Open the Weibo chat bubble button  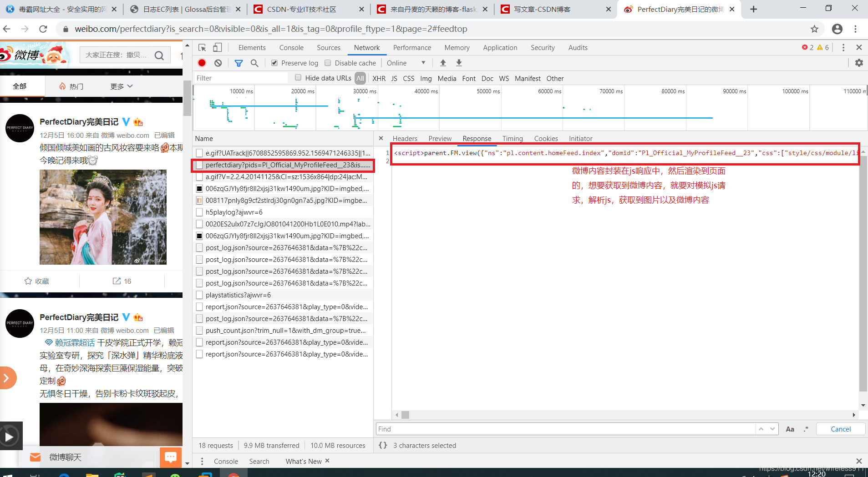(x=171, y=457)
